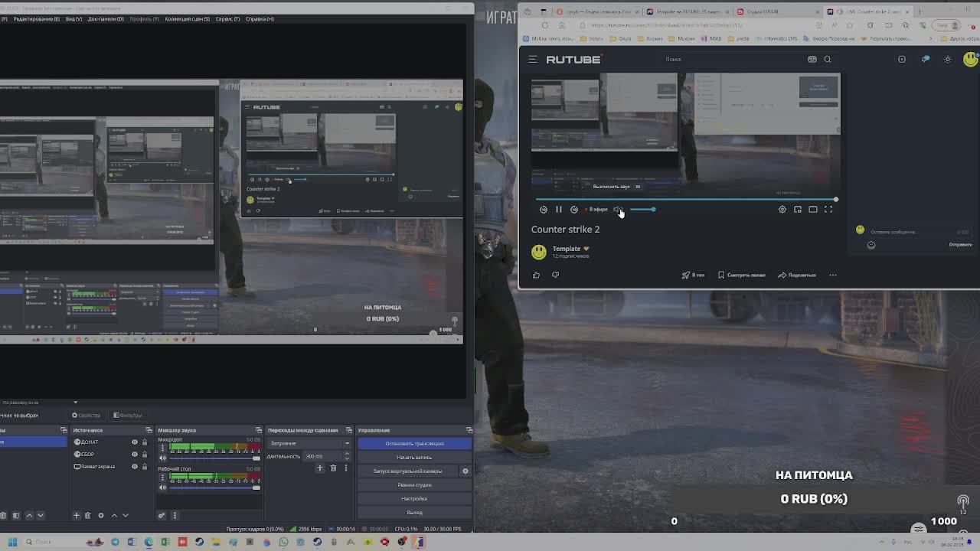This screenshot has height=551, width=980.
Task: Remove selected source with trash icon
Action: click(87, 515)
